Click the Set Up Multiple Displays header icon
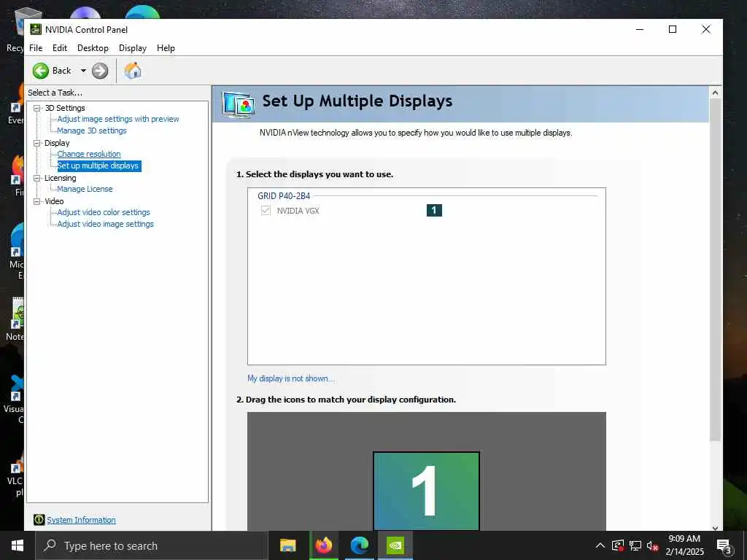 [x=239, y=104]
